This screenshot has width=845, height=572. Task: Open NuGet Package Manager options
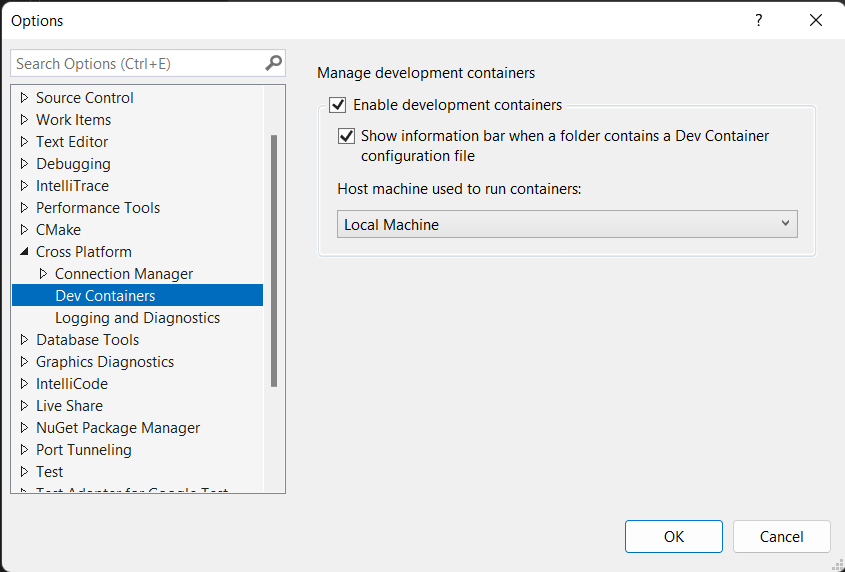pos(118,428)
